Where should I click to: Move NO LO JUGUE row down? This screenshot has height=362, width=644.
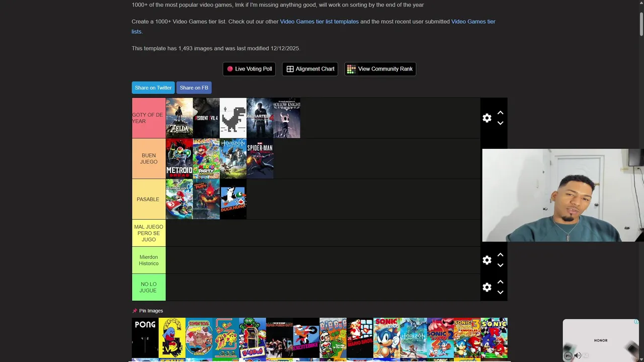[x=500, y=293]
